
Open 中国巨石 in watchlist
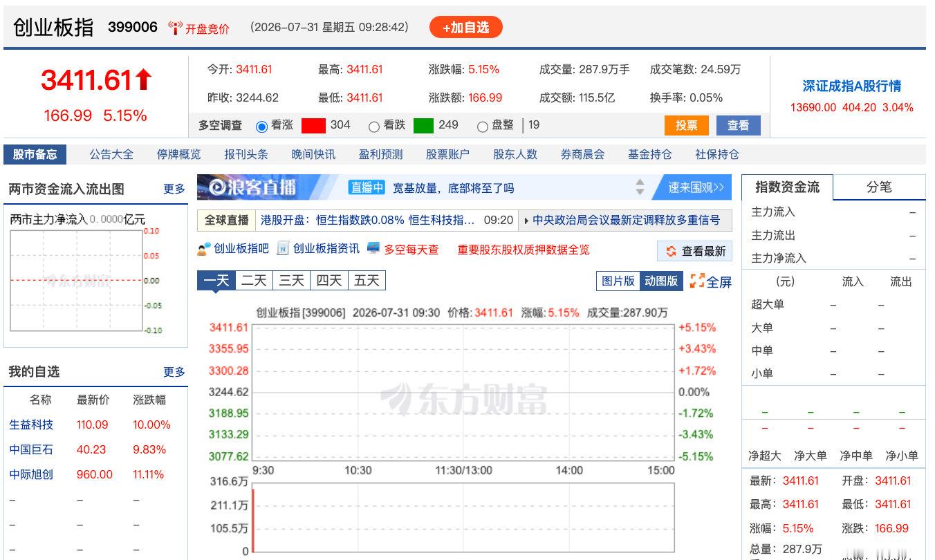pyautogui.click(x=31, y=449)
